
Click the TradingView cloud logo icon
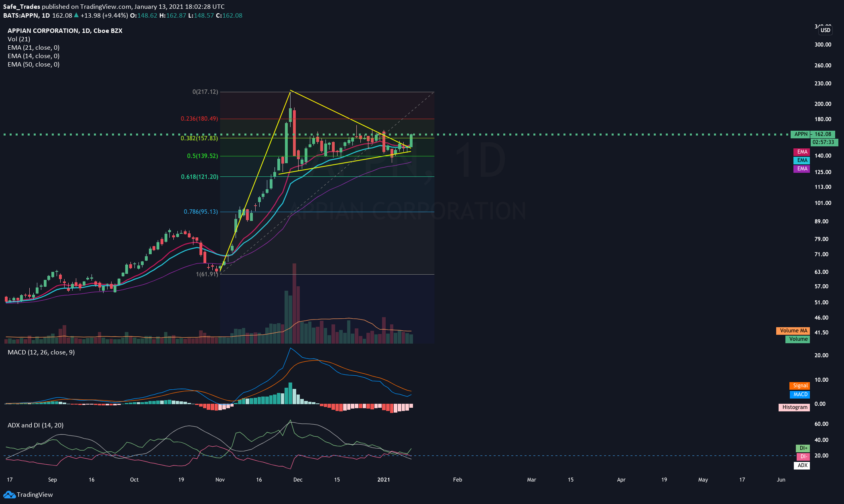[x=9, y=494]
